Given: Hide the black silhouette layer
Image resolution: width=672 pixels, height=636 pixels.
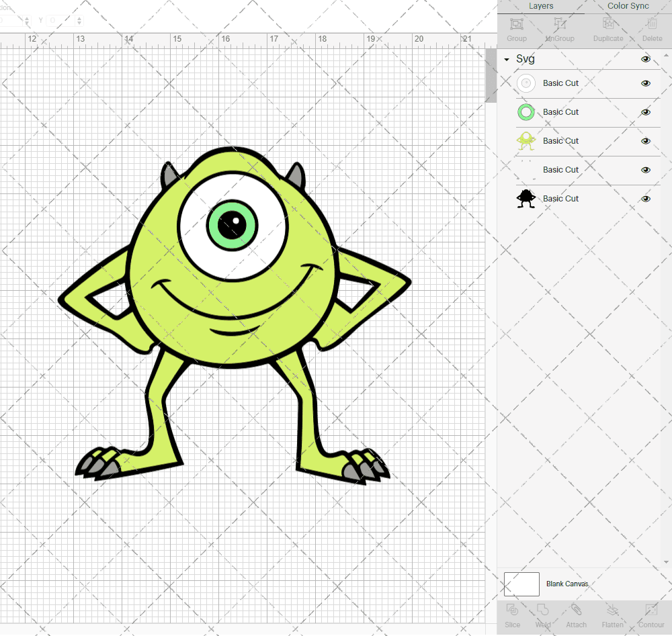Looking at the screenshot, I should [645, 199].
